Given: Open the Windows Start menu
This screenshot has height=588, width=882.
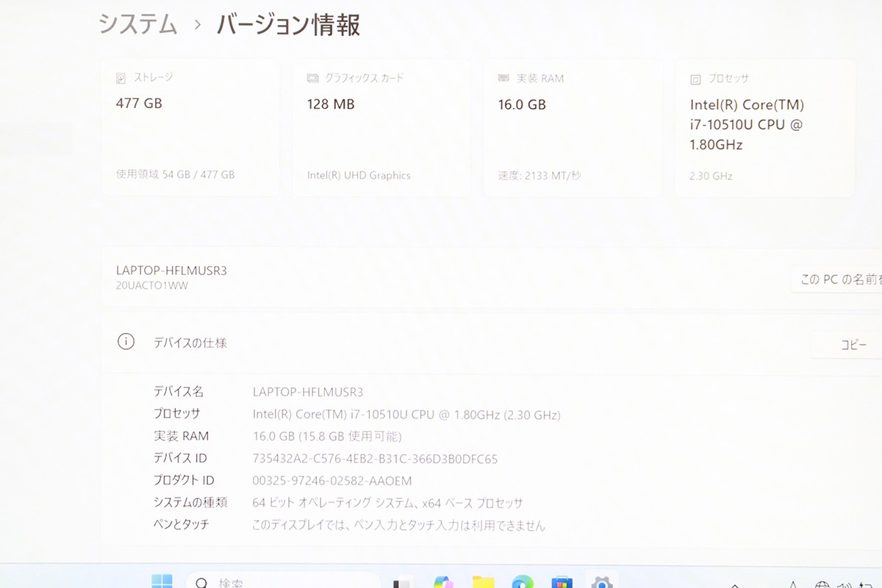Looking at the screenshot, I should coord(162,581).
